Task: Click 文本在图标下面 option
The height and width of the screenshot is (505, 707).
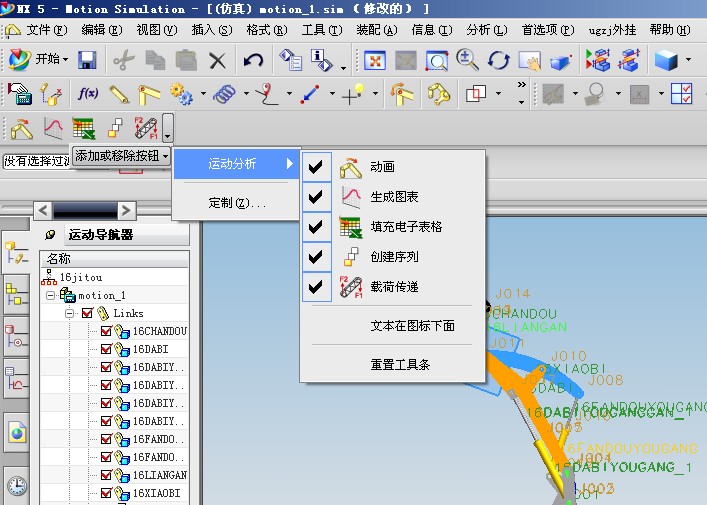Action: 412,326
